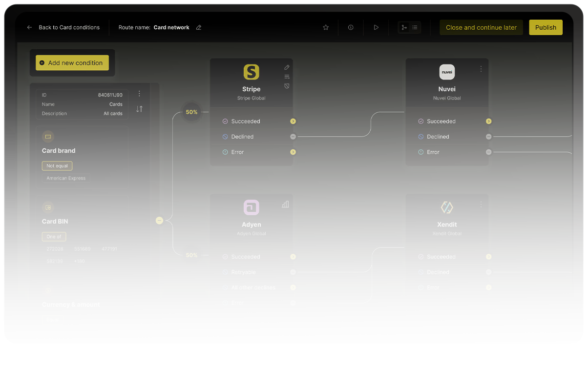Collapse Xendit Declined connection

(x=488, y=272)
